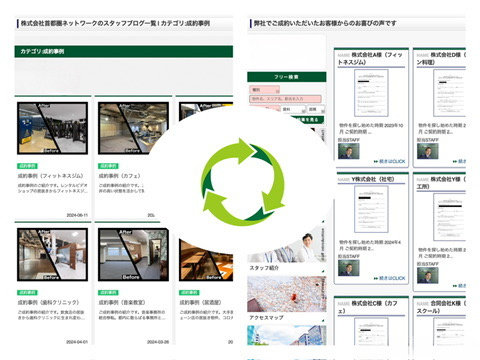Image resolution: width=480 pixels, height=360 pixels.
Task: Click arrow icon before 続きはCLICK, Y株式会社 card
Action: [x=376, y=278]
